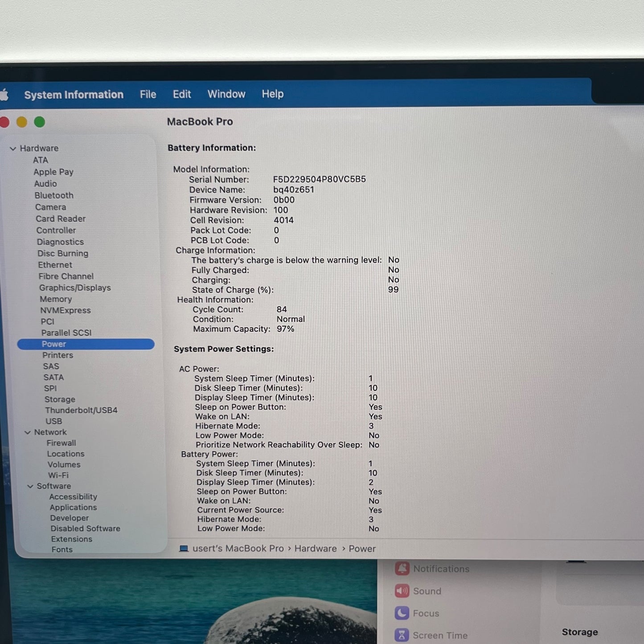Click usert's MacBook Pro in path bar
The image size is (644, 644).
[x=238, y=549]
